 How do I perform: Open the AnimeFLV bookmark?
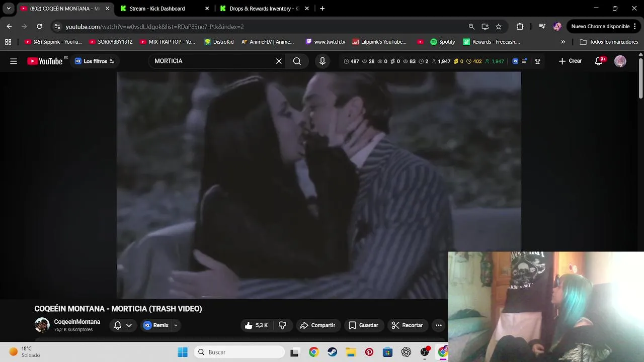(268, 42)
